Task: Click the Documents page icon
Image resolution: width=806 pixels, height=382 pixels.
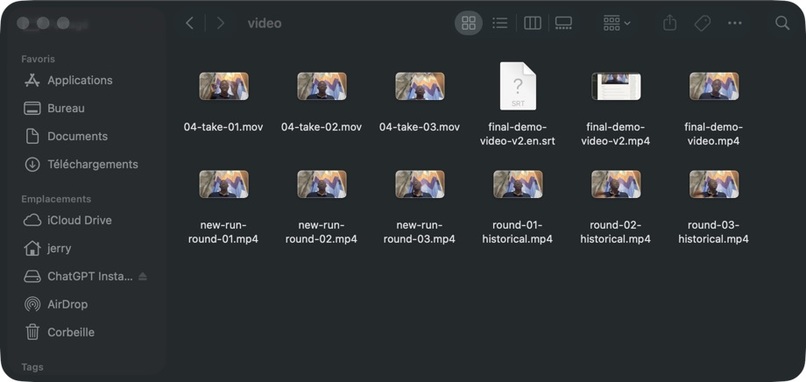Action: click(32, 136)
